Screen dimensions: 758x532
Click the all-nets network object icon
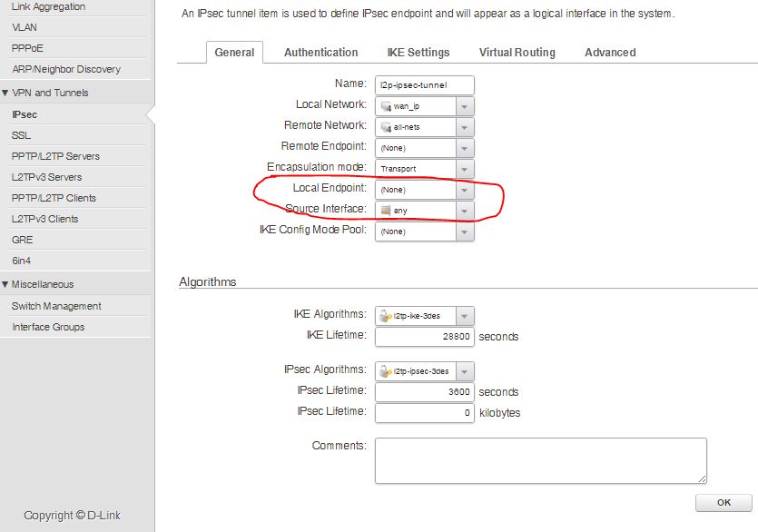pos(386,127)
